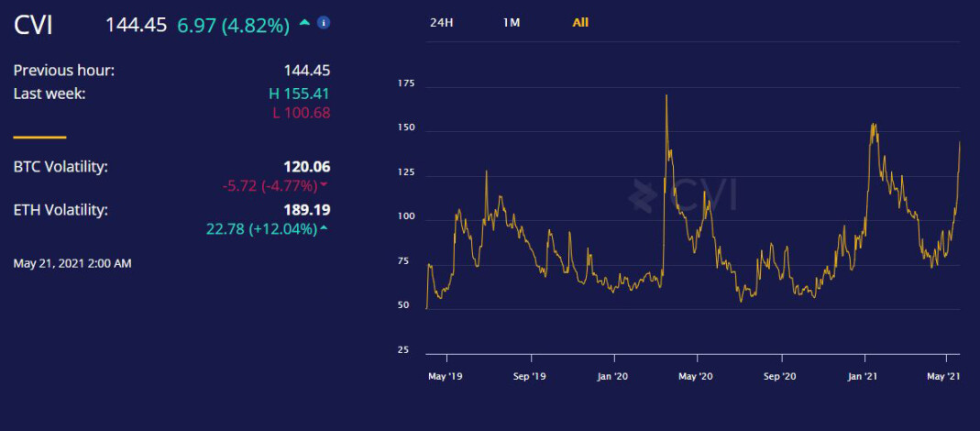Click the current CVI value 144.45 in header
Screen dimensions: 980x431
click(x=137, y=25)
